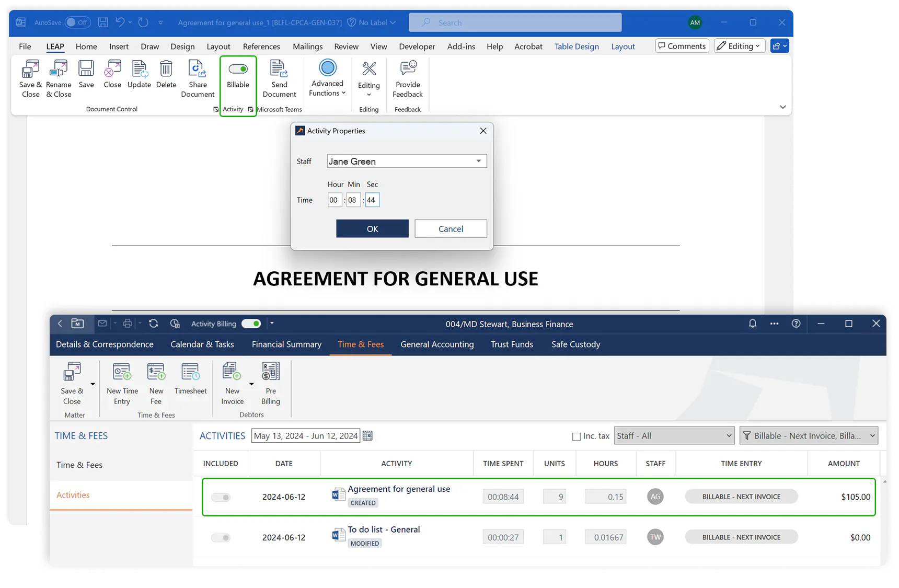Switch to the Financial Summary tab
The width and height of the screenshot is (899, 588).
click(286, 344)
